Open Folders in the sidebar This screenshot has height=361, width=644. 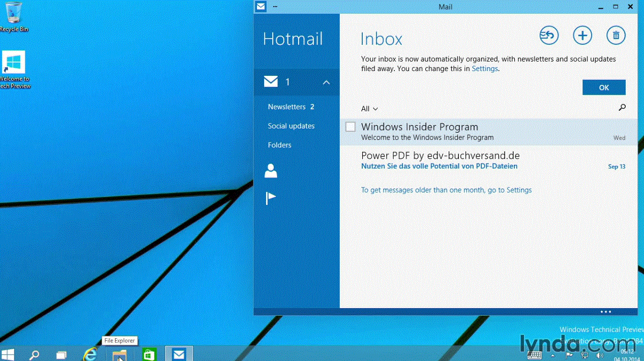click(280, 145)
